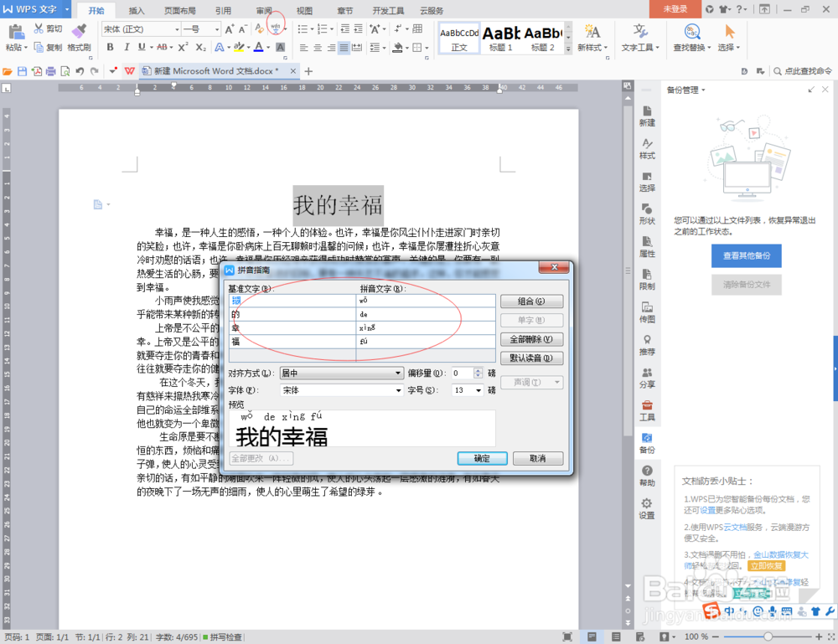838x644 pixels.
Task: Switch to the 云服务 ribbon tab
Action: click(x=432, y=11)
